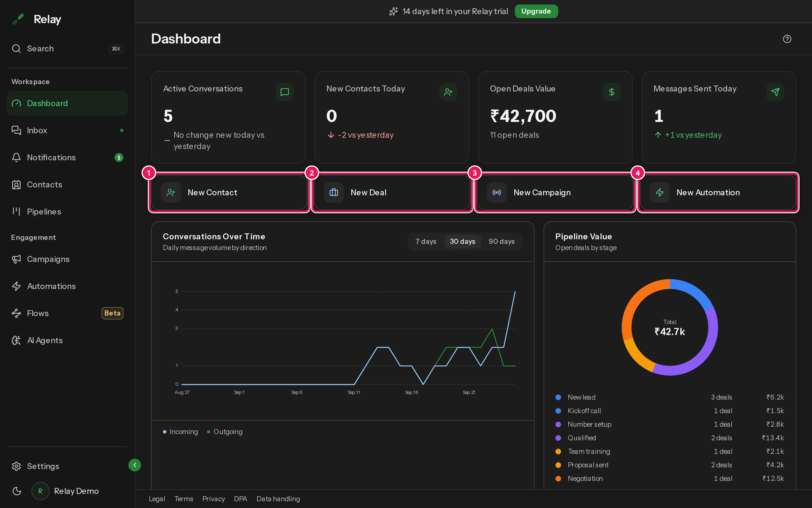The image size is (812, 508).
Task: Click the search magnifier icon
Action: coord(16,49)
